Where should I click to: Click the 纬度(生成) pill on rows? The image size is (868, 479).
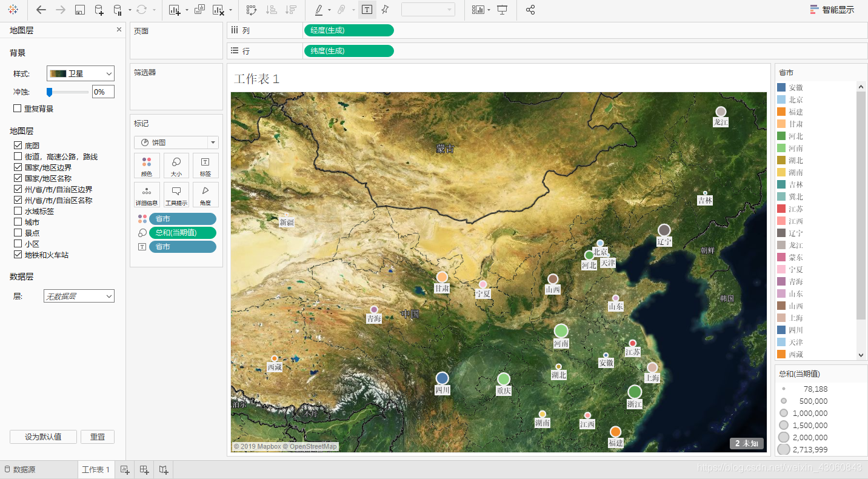pos(349,51)
